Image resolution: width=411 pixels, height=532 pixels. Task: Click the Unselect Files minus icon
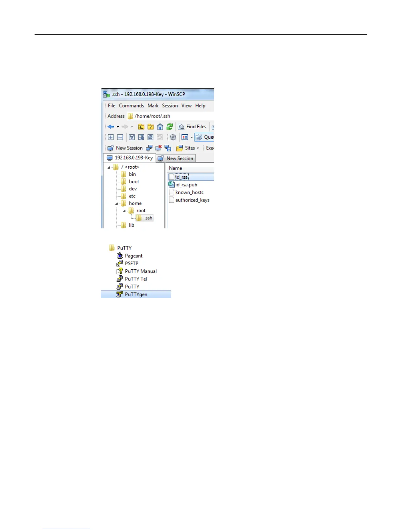coord(120,137)
